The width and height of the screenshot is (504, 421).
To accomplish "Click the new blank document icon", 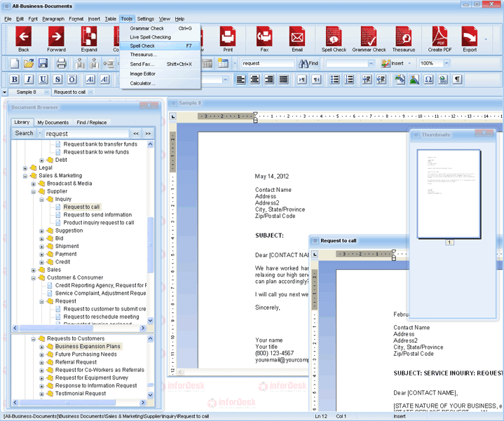I will point(15,63).
